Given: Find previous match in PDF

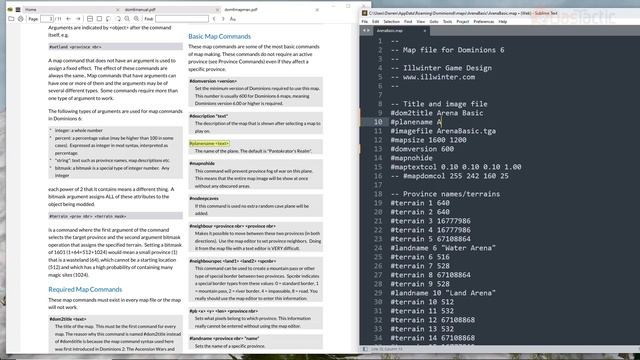Looking at the screenshot, I should 214,19.
